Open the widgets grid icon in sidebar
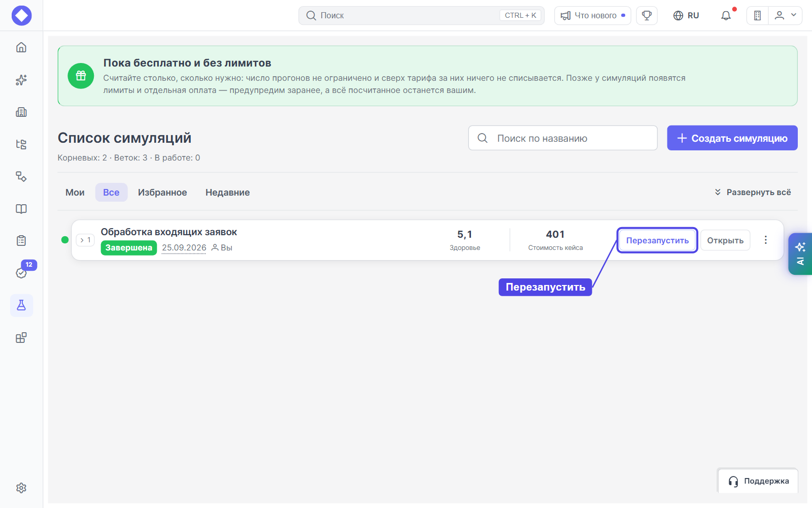This screenshot has width=812, height=508. (21, 338)
